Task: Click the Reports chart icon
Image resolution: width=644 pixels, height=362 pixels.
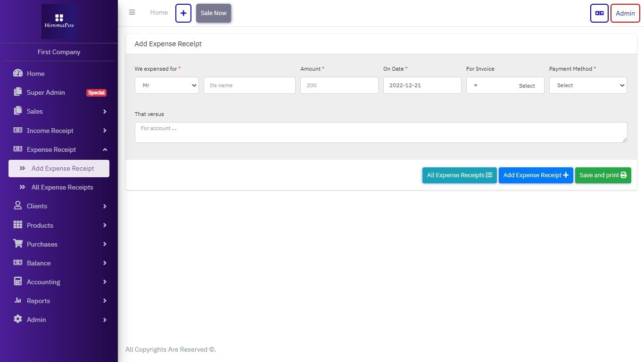Action: click(x=18, y=300)
